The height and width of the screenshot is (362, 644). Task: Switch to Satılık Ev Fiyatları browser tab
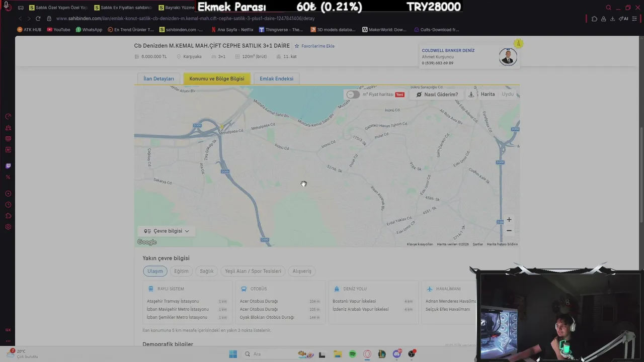pos(123,8)
